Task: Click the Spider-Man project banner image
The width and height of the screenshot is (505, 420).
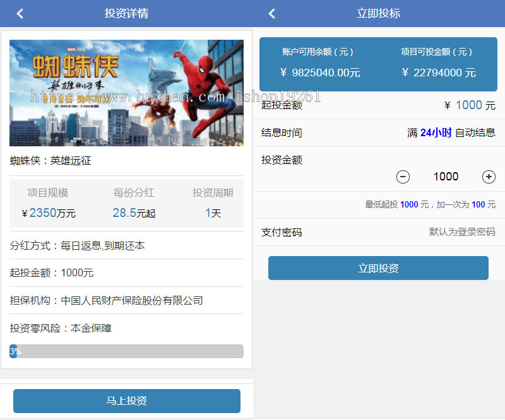Action: click(x=127, y=93)
